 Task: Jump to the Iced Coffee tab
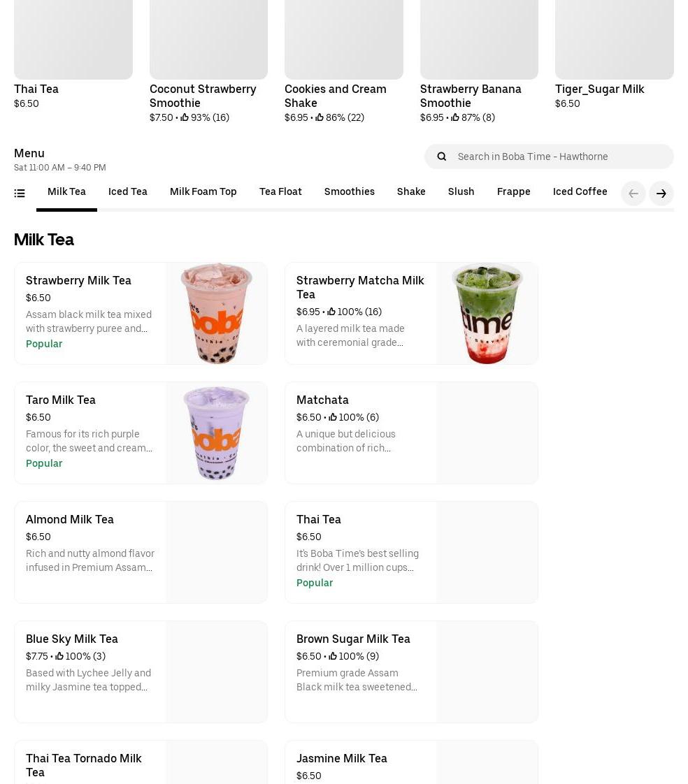coord(580,191)
